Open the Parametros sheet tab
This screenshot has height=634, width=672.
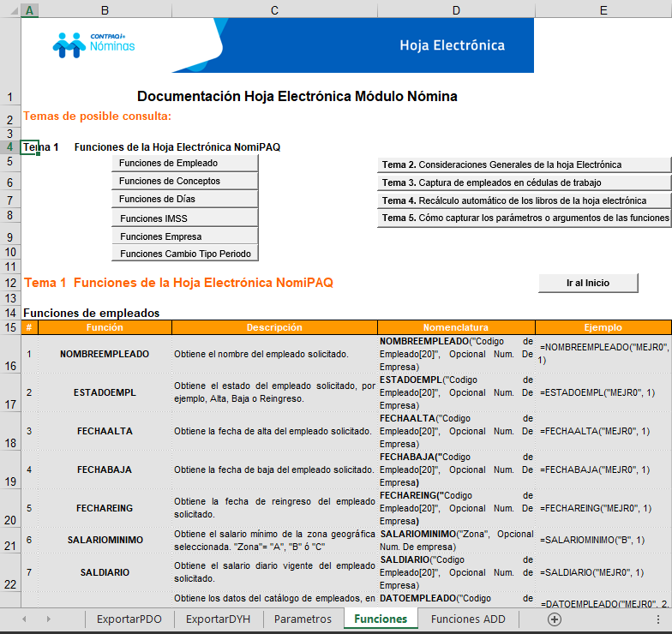click(x=303, y=619)
